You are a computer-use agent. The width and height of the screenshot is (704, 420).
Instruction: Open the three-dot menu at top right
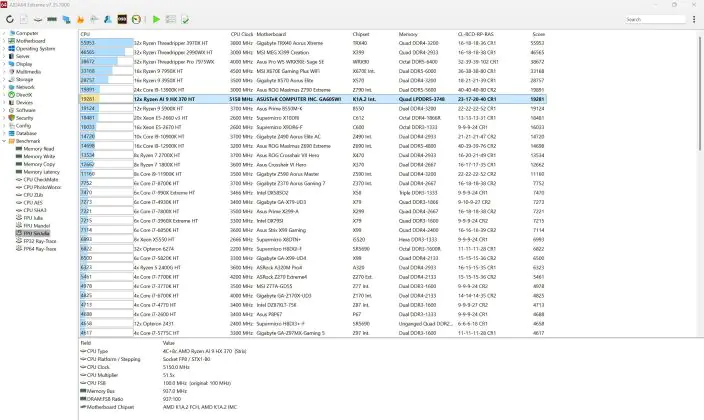pyautogui.click(x=694, y=19)
